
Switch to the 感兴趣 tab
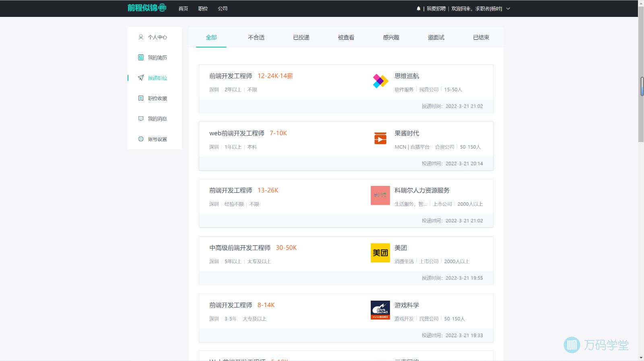tap(391, 37)
